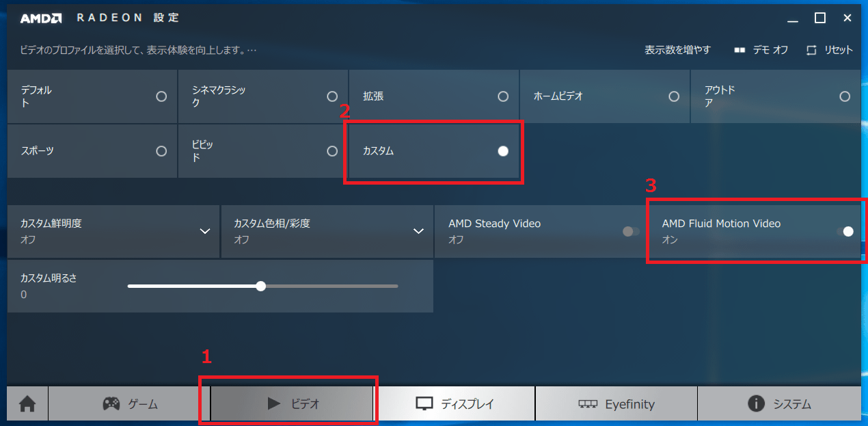Viewport: 868px width, 426px height.
Task: Select the 拡張 video profile
Action: pyautogui.click(x=434, y=96)
